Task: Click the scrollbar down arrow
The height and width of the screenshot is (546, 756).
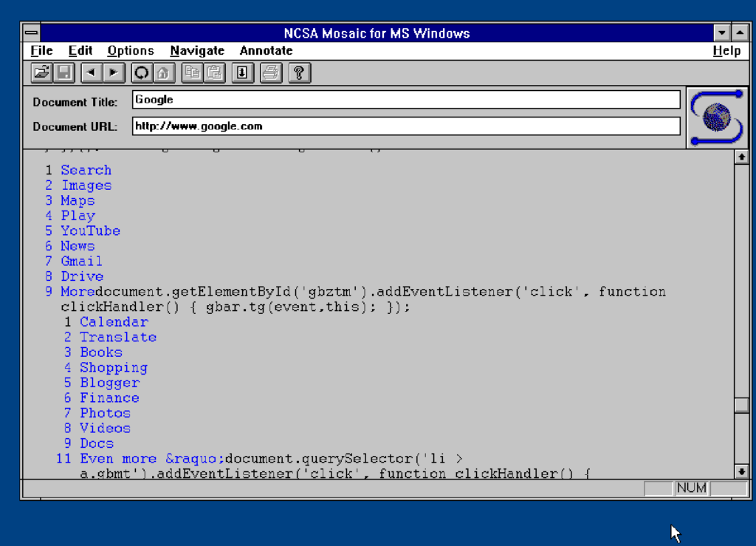Action: pos(741,471)
